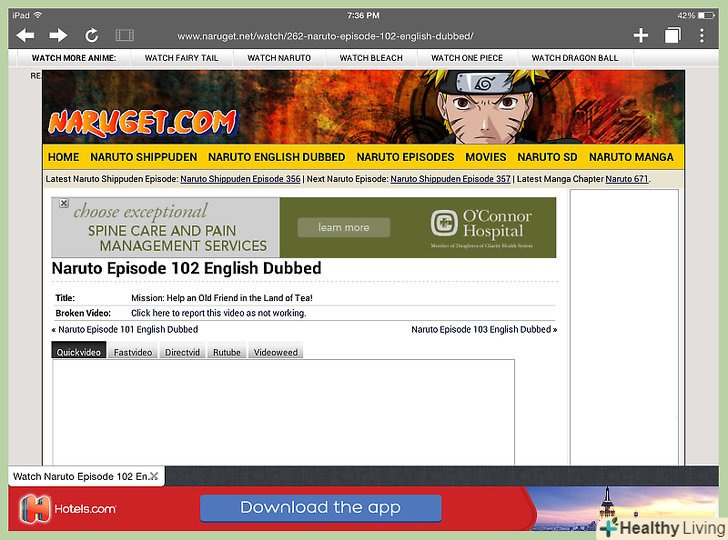Tap the Wi-Fi status icon
Screen dimensions: 728x540
tap(38, 15)
